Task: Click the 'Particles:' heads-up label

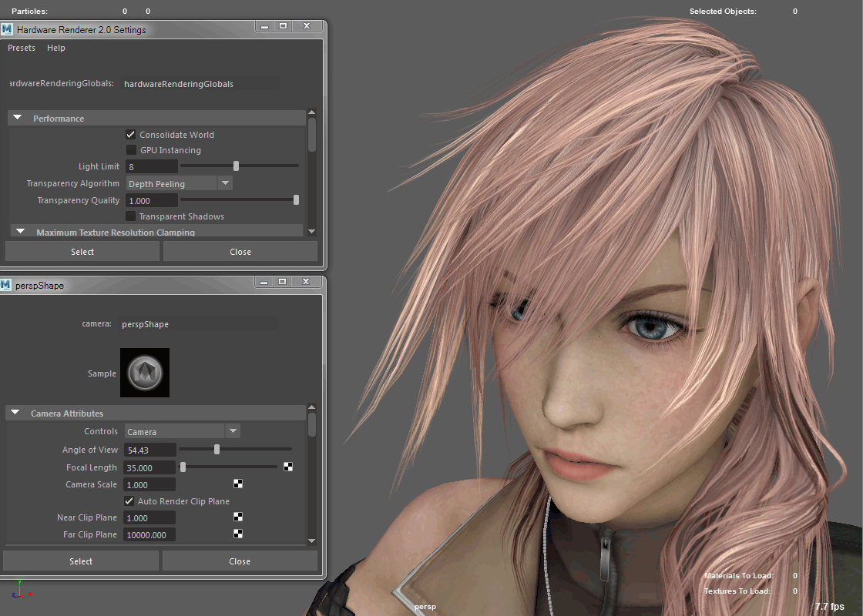Action: [29, 11]
